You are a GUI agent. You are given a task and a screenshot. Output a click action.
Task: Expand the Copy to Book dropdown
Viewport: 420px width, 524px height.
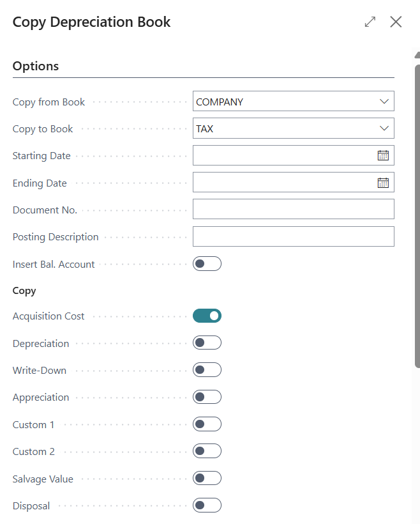[x=384, y=128]
